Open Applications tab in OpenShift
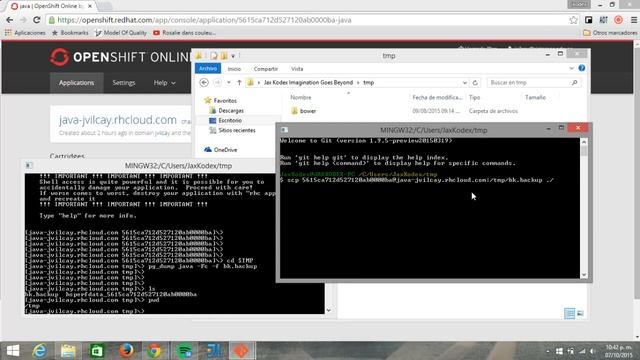Viewport: 640px width, 360px height. pos(76,83)
